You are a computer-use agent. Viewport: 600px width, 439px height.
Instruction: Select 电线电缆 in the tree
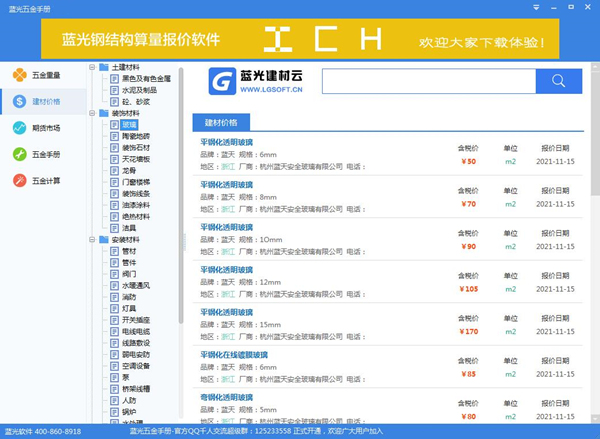pos(135,330)
